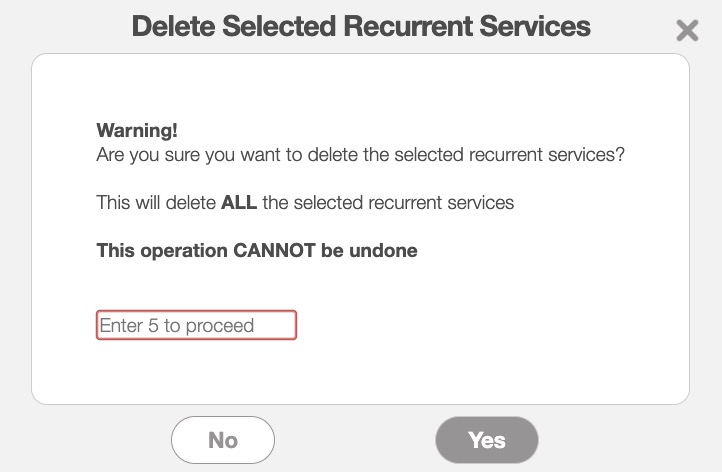Focus the "Enter 5 to proceed" field
The image size is (722, 472).
tap(196, 325)
